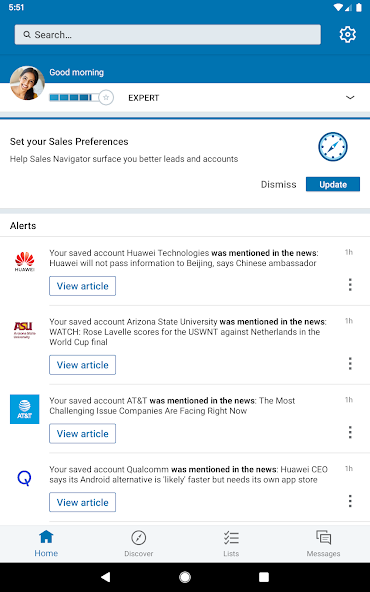
Task: Open settings via the gear icon
Action: (x=347, y=35)
